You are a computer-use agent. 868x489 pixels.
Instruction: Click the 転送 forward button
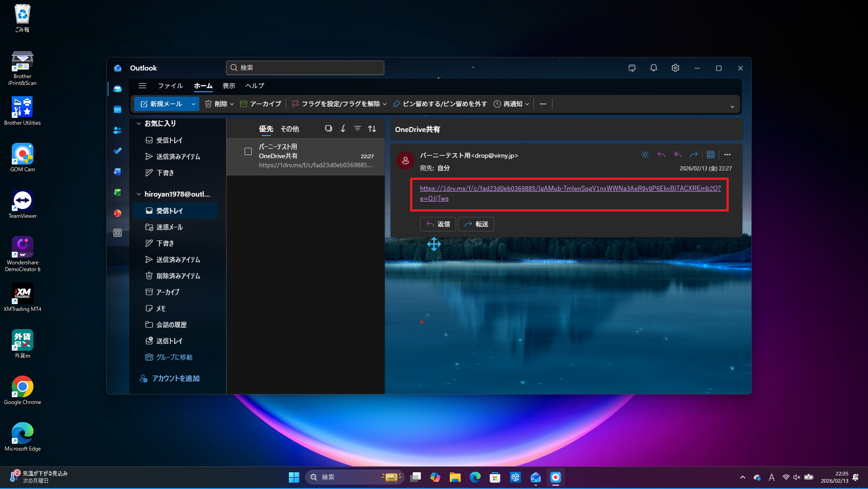click(476, 224)
